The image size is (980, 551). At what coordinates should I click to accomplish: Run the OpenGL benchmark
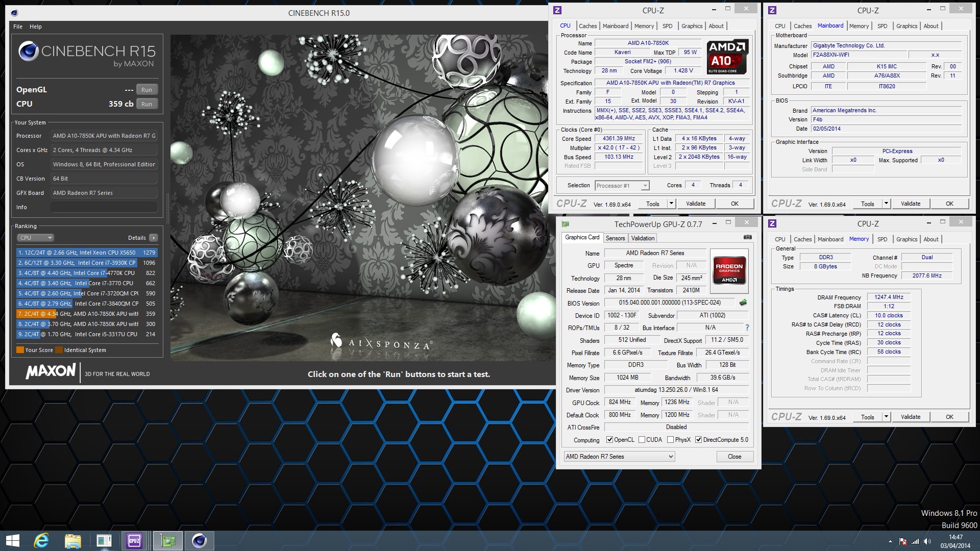pos(146,90)
